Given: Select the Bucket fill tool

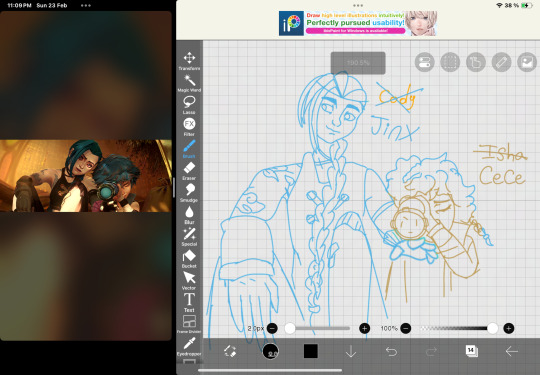Looking at the screenshot, I should click(x=189, y=259).
